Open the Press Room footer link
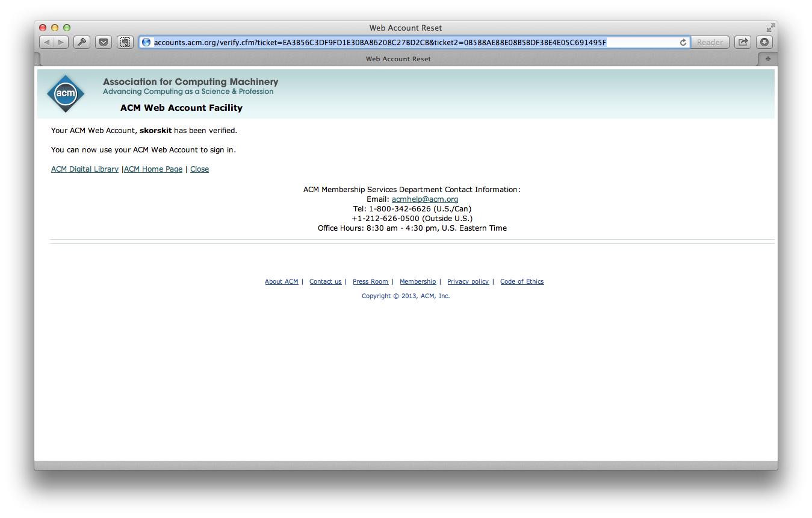 point(370,282)
